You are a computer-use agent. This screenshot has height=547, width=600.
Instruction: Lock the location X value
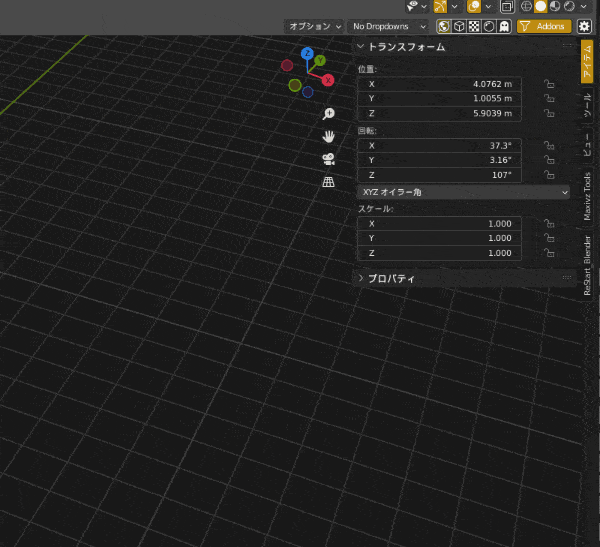(549, 84)
